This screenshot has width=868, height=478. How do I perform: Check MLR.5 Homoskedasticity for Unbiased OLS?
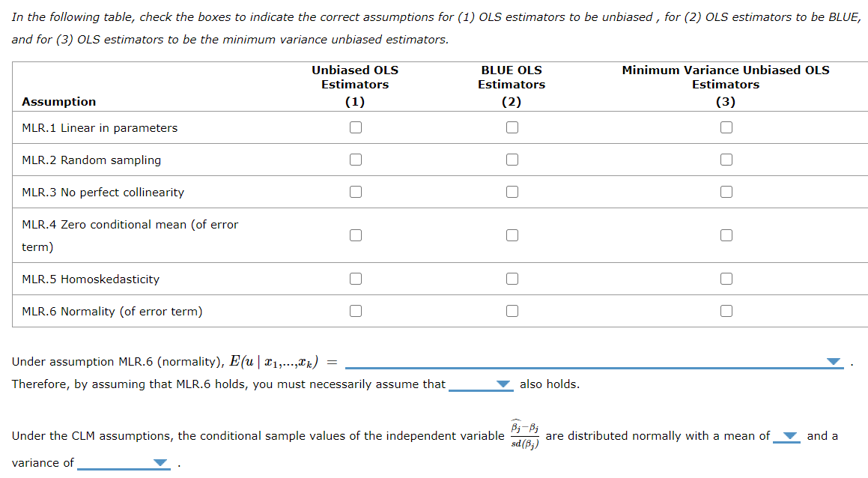[x=355, y=278]
